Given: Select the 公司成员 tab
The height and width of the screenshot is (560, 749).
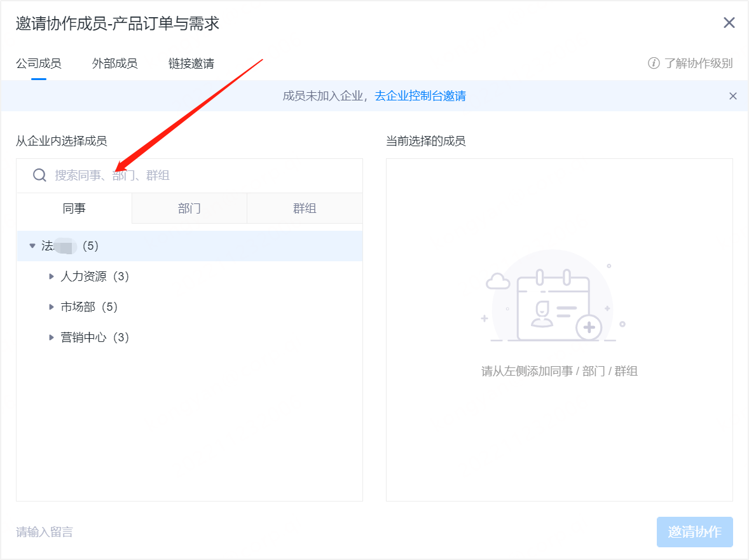Looking at the screenshot, I should pyautogui.click(x=38, y=64).
